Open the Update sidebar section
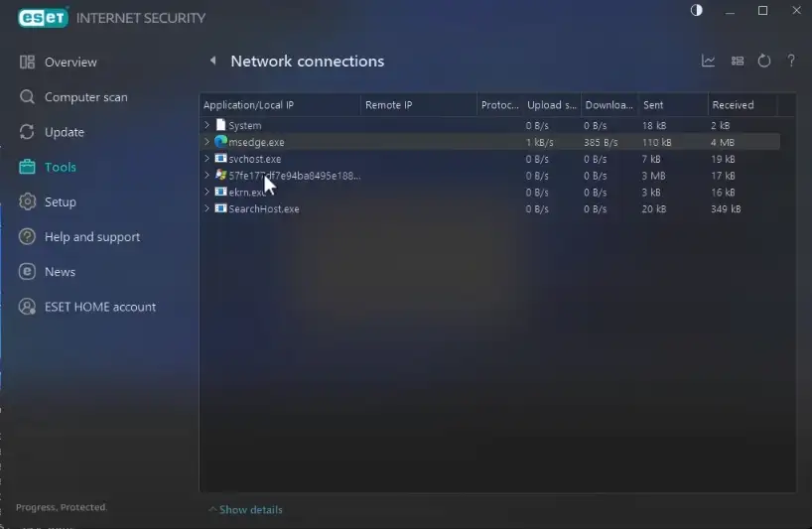Image resolution: width=812 pixels, height=529 pixels. click(x=64, y=133)
